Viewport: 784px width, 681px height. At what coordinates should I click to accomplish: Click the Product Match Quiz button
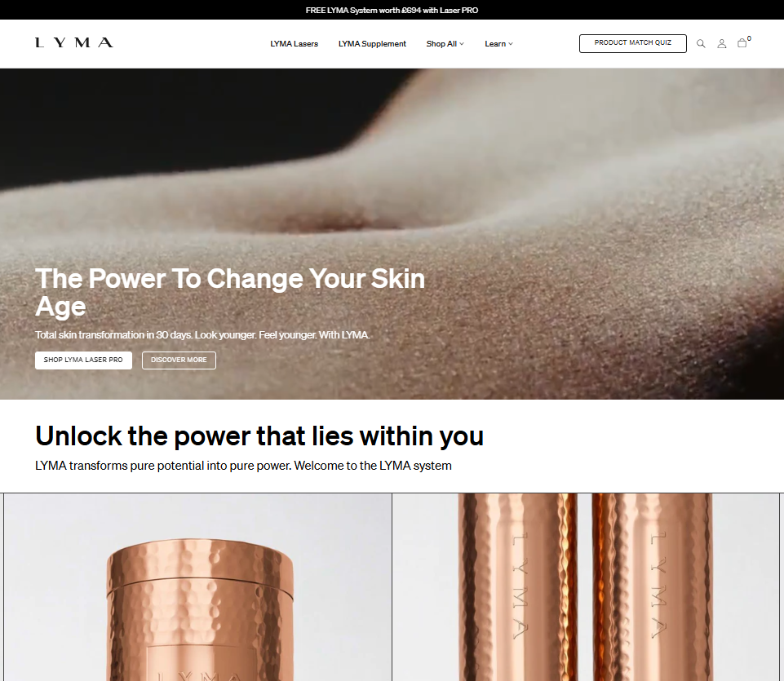coord(632,43)
